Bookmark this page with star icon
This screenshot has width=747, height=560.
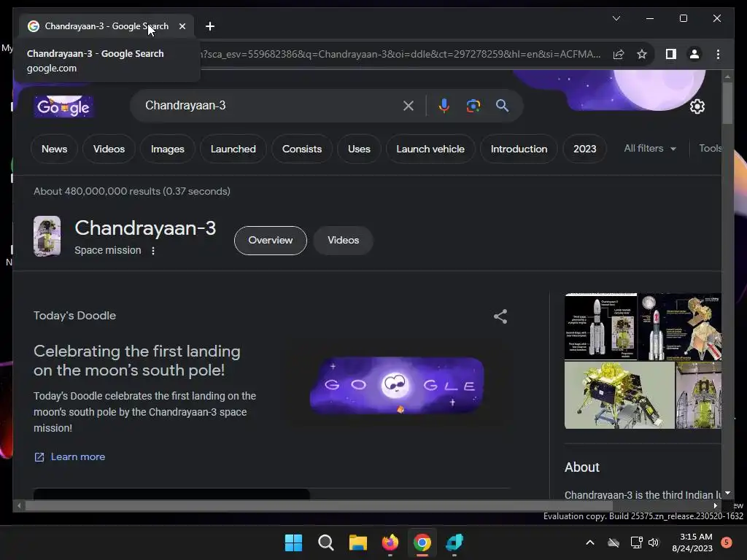[642, 54]
